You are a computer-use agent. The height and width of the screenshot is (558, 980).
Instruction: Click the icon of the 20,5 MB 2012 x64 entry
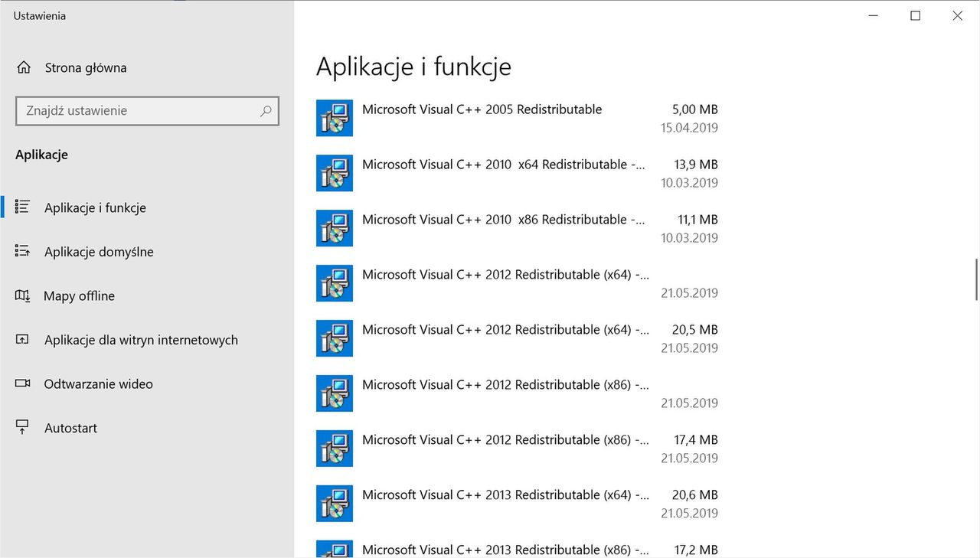(x=335, y=338)
